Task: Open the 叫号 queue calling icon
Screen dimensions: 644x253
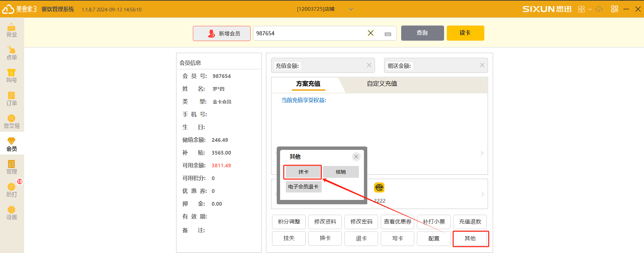Action: (x=12, y=76)
